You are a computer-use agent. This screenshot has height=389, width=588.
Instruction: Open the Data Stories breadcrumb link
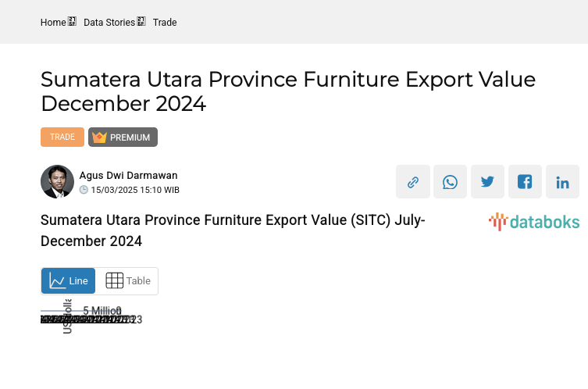109,23
